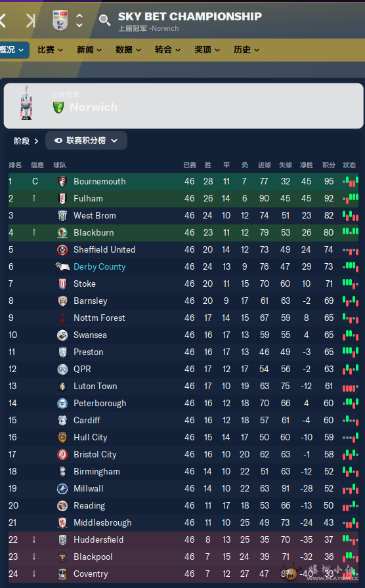Click the Sky Bet EFL competition badge

(x=60, y=20)
